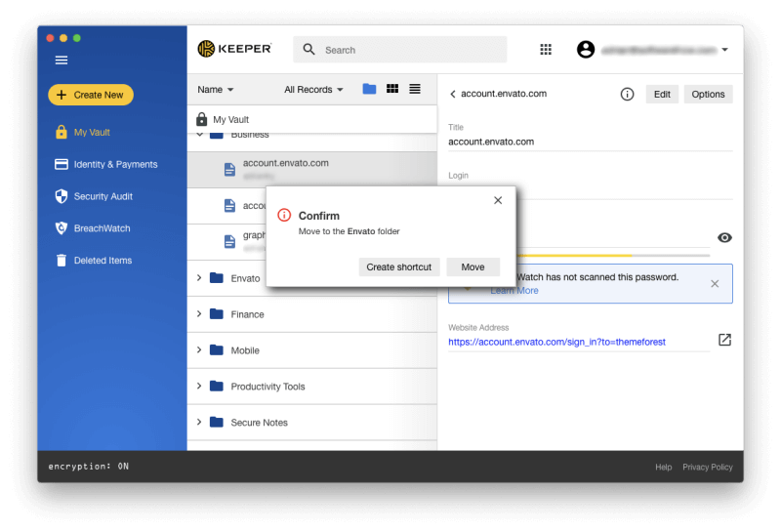This screenshot has height=532, width=781.
Task: Select the account.envato.com record row
Action: coord(312,170)
